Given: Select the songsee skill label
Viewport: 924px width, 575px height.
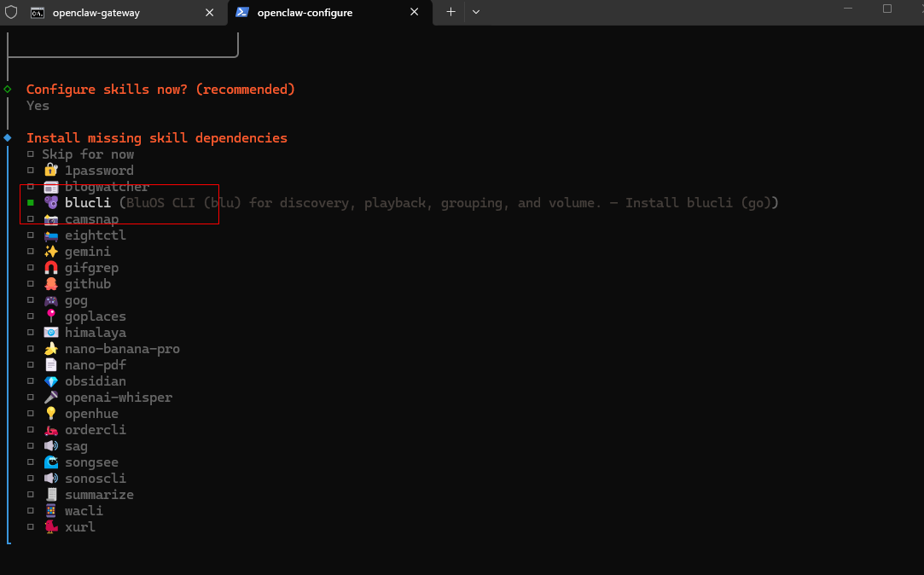Looking at the screenshot, I should point(91,462).
